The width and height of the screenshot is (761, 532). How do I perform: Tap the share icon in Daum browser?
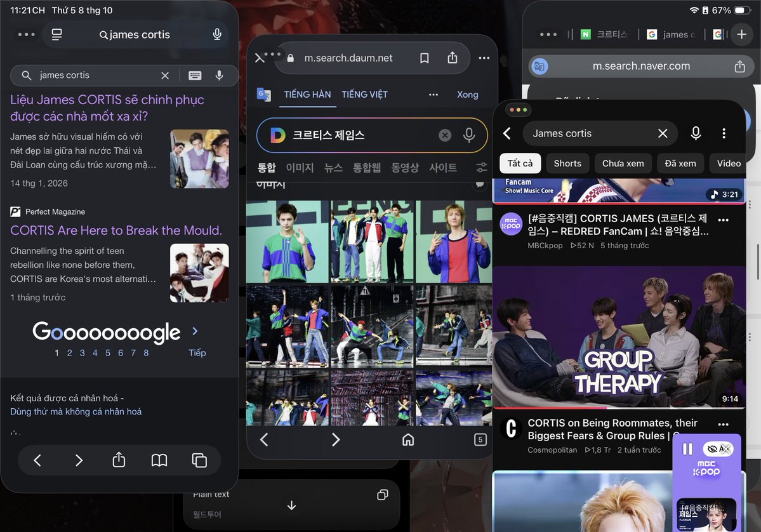tap(453, 58)
